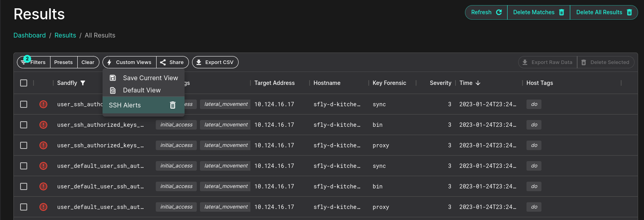Viewport: 644px width, 220px height.
Task: Click the download icon in Export Raw Data
Action: click(525, 62)
